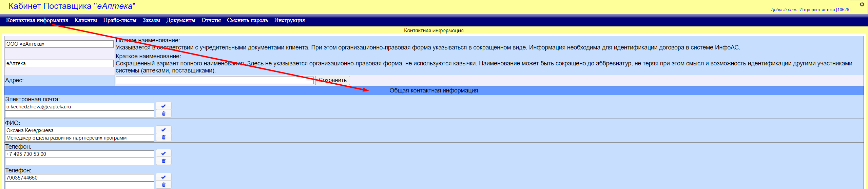
Task: Delete the email entry using trash icon
Action: (163, 114)
